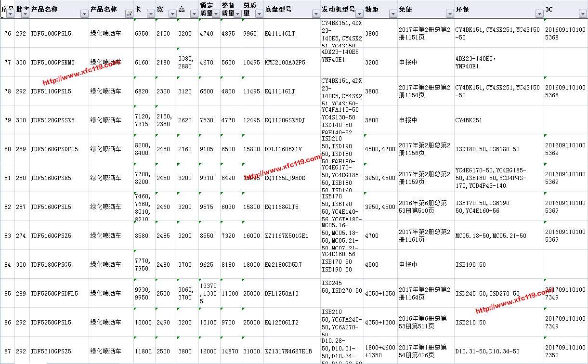Image resolution: width=588 pixels, height=364 pixels.
Task: Show filter options for 环保 column
Action: coord(539,14)
